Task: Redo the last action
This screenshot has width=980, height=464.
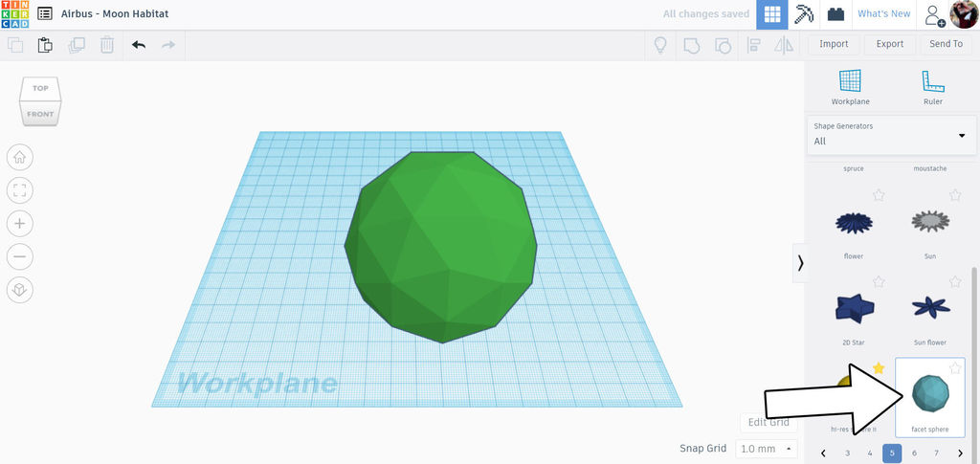Action: (168, 45)
